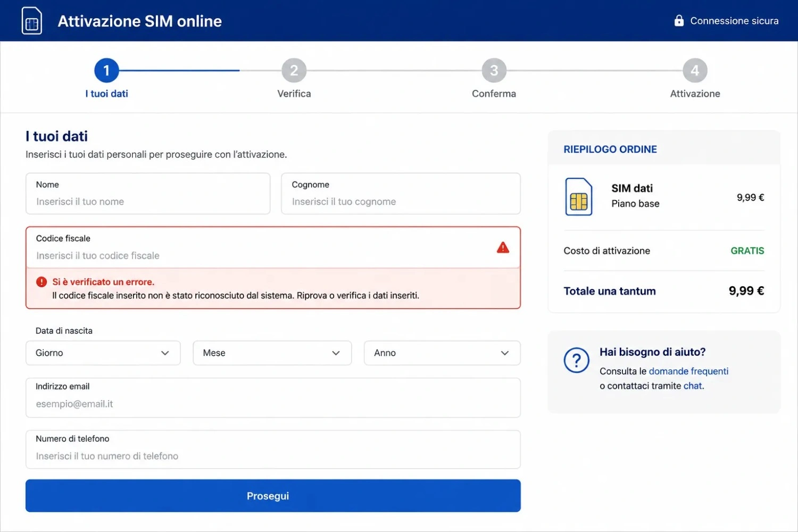The width and height of the screenshot is (798, 532).
Task: Open the Anno dropdown
Action: (442, 353)
